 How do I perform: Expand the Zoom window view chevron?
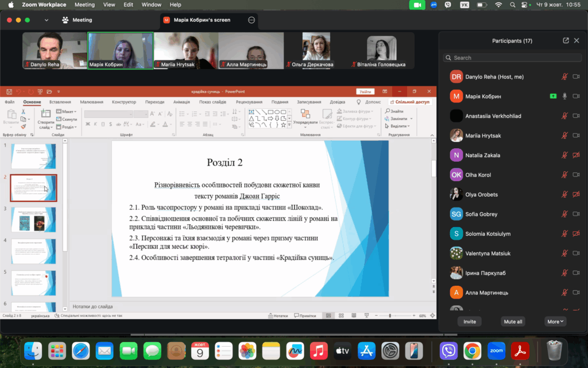click(46, 20)
